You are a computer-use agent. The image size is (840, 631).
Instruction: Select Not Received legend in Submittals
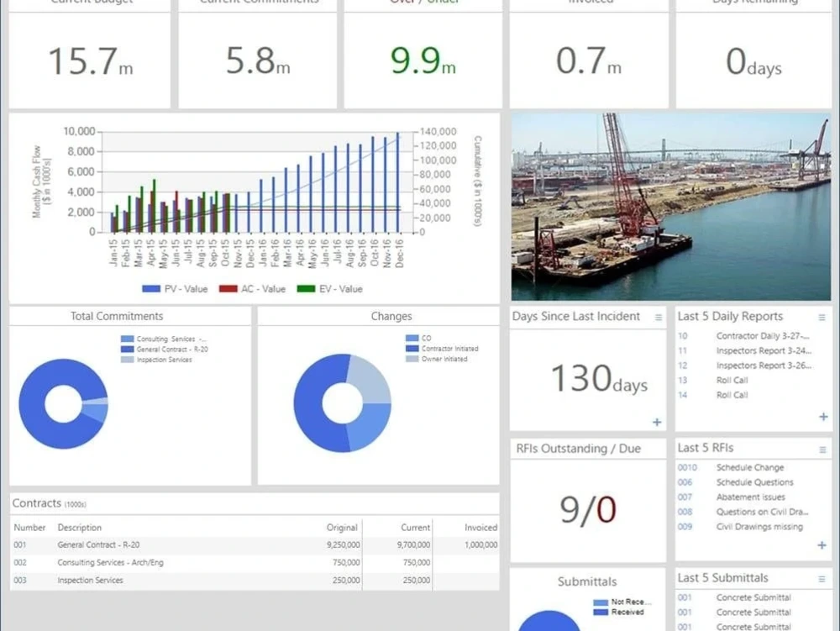[x=622, y=602]
